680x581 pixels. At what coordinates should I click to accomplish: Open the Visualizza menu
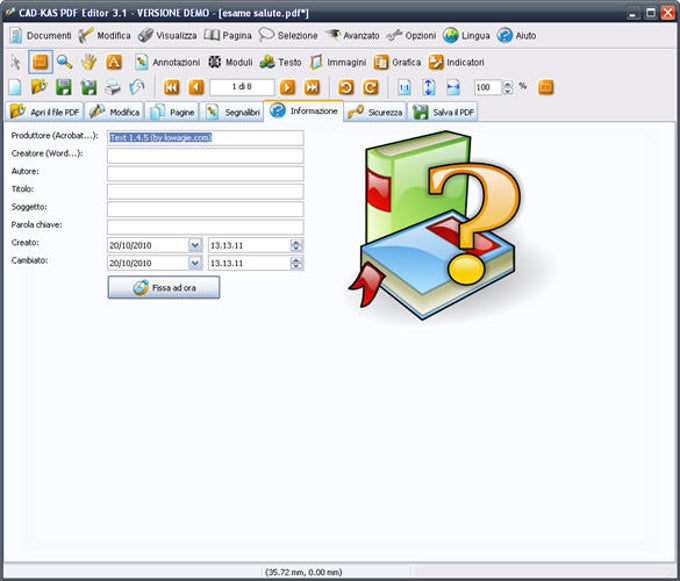[x=167, y=36]
